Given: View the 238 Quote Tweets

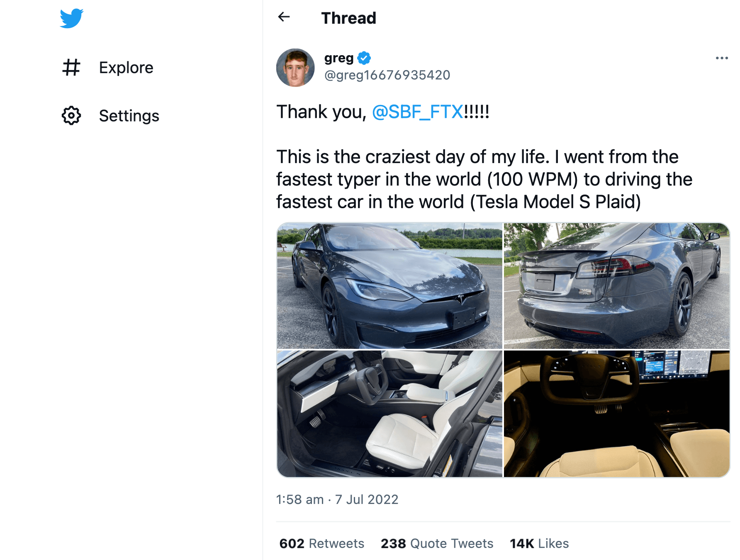Looking at the screenshot, I should 437,543.
